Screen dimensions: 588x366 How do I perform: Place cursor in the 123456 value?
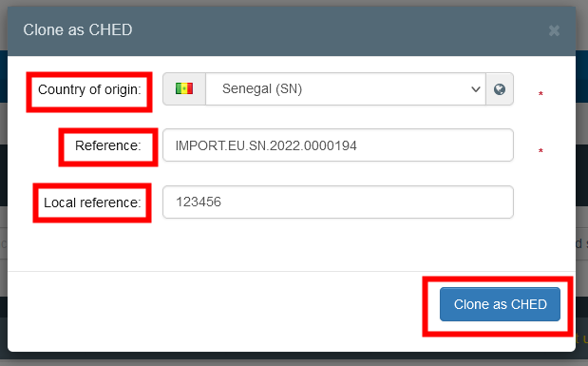[199, 202]
